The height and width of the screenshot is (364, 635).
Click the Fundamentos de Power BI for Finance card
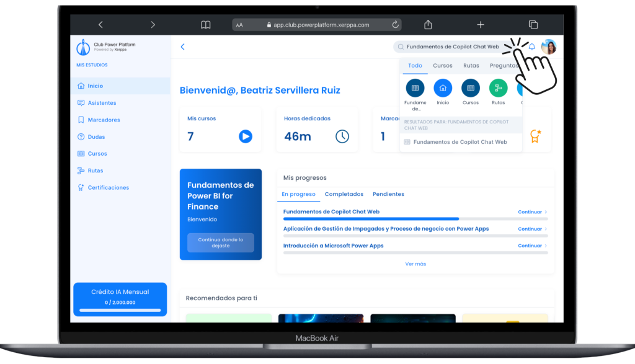(221, 214)
